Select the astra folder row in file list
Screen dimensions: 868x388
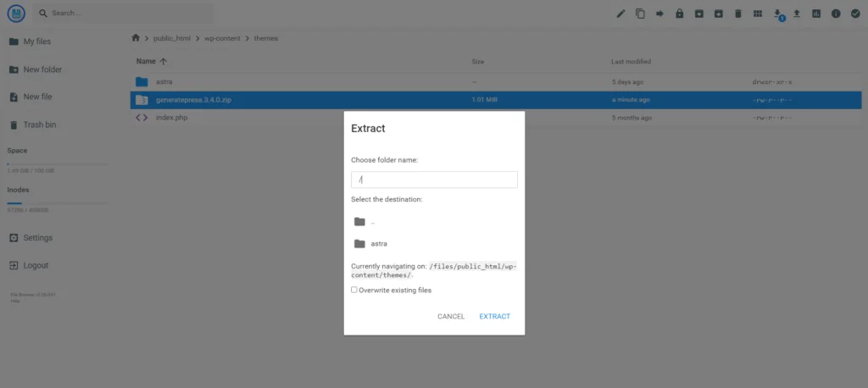[496, 82]
